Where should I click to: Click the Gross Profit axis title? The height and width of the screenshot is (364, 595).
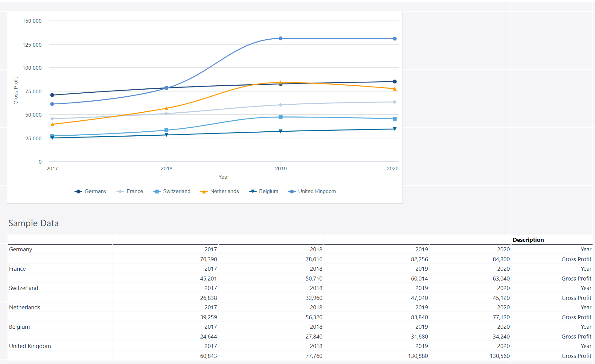[16, 91]
